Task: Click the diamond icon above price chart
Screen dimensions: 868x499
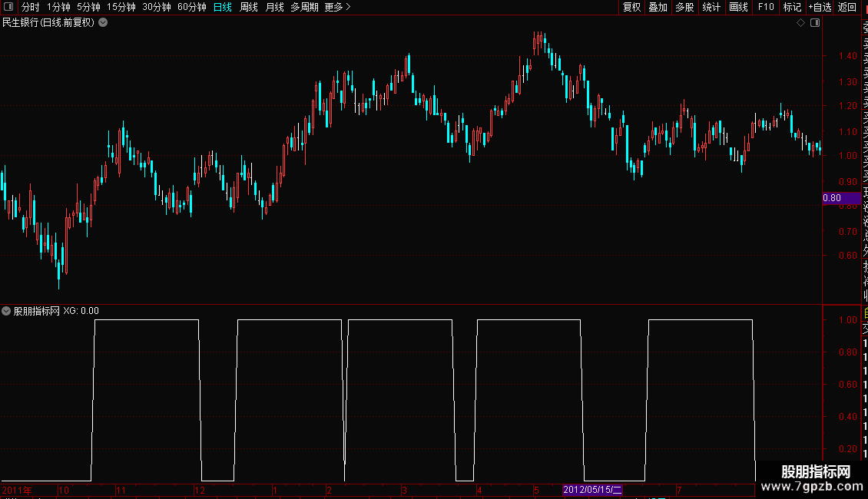Action: click(x=800, y=23)
